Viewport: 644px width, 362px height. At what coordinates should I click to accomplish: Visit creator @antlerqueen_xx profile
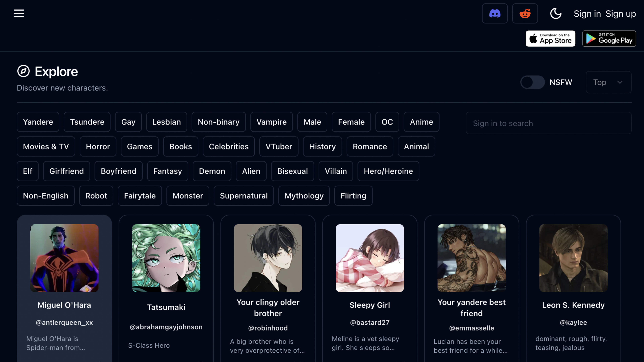(64, 322)
